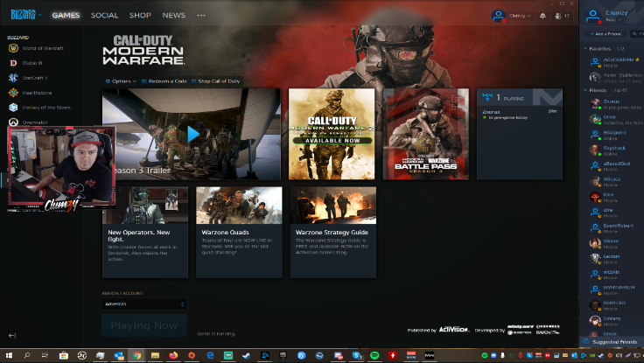
Task: Open the friends count icon showing 17
Action: pos(562,16)
